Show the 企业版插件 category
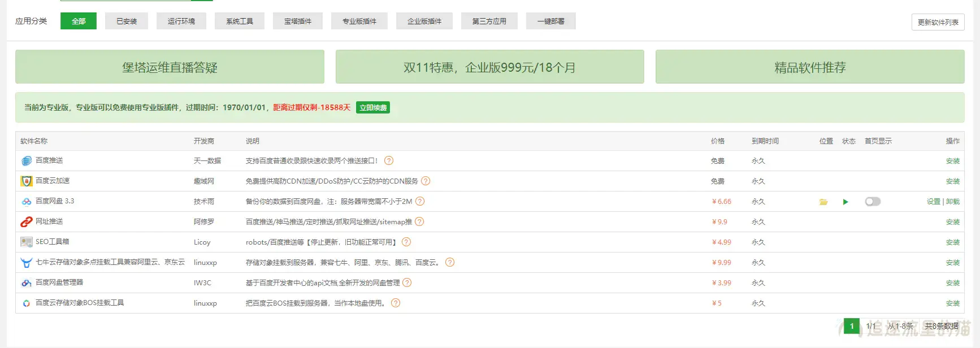The width and height of the screenshot is (980, 348). [424, 21]
